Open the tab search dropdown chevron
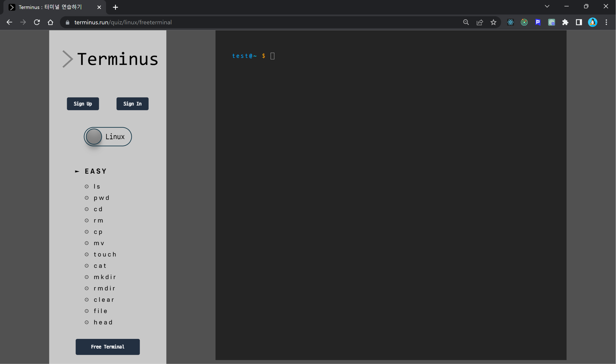The image size is (616, 364). [x=547, y=6]
